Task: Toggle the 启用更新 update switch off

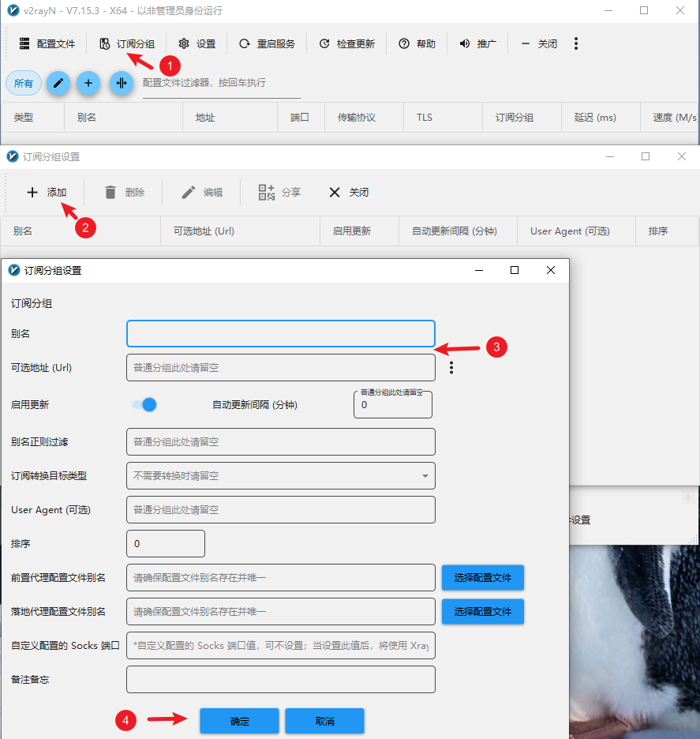Action: click(x=144, y=404)
